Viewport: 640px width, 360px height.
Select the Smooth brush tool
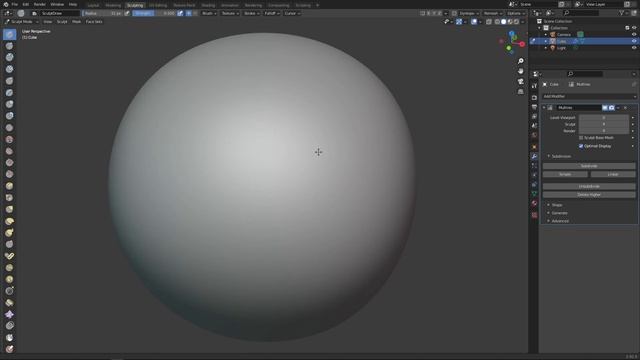click(9, 140)
